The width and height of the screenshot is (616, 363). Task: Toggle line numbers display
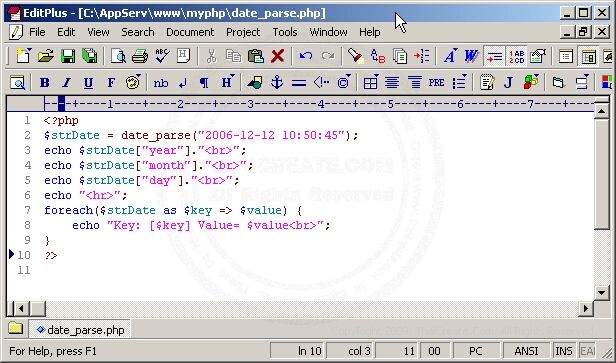pyautogui.click(x=516, y=56)
